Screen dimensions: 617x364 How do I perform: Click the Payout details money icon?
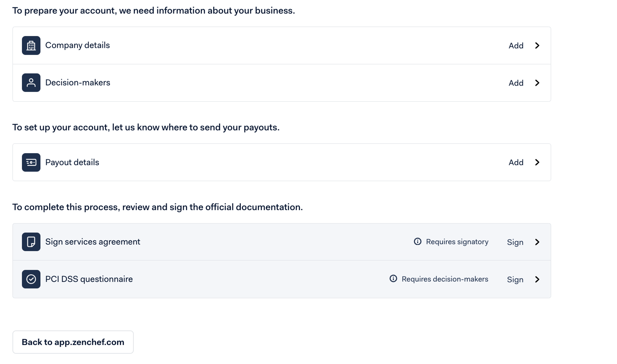pos(31,162)
